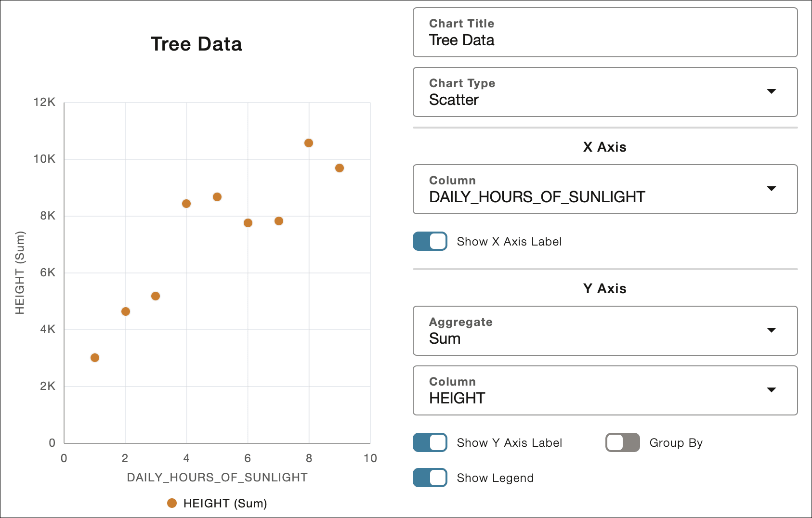Enable the Group By toggle
Viewport: 812px width, 518px height.
coord(622,442)
